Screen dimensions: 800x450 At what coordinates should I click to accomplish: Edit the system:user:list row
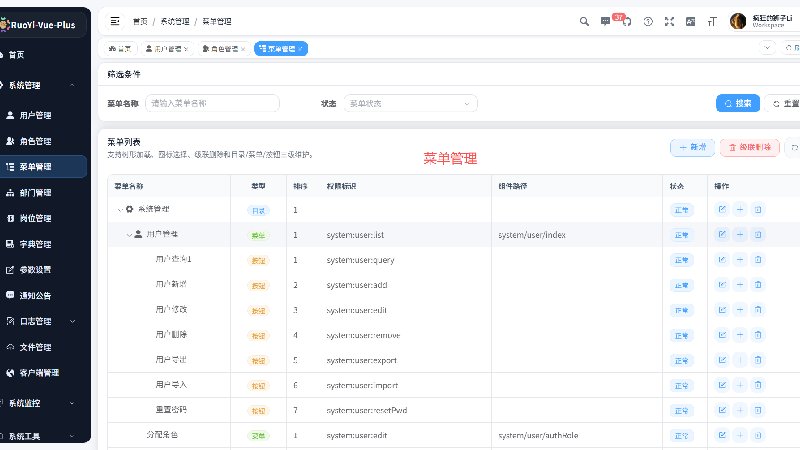pyautogui.click(x=722, y=234)
